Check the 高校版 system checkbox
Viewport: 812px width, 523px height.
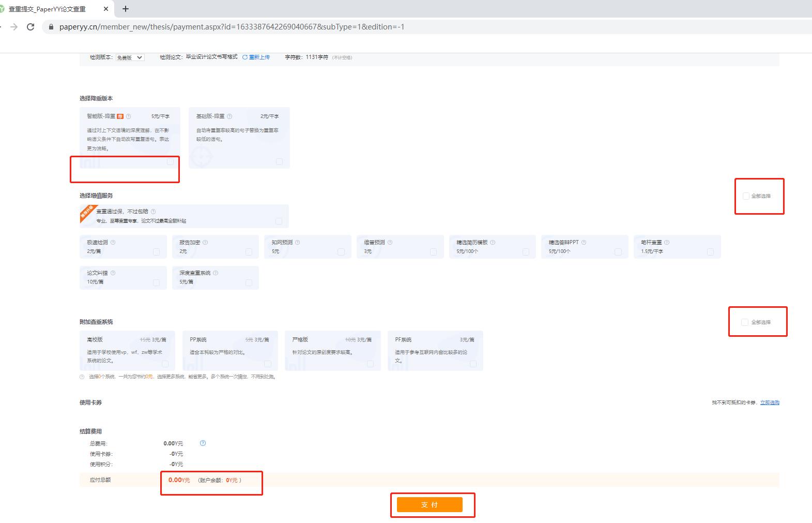point(165,364)
